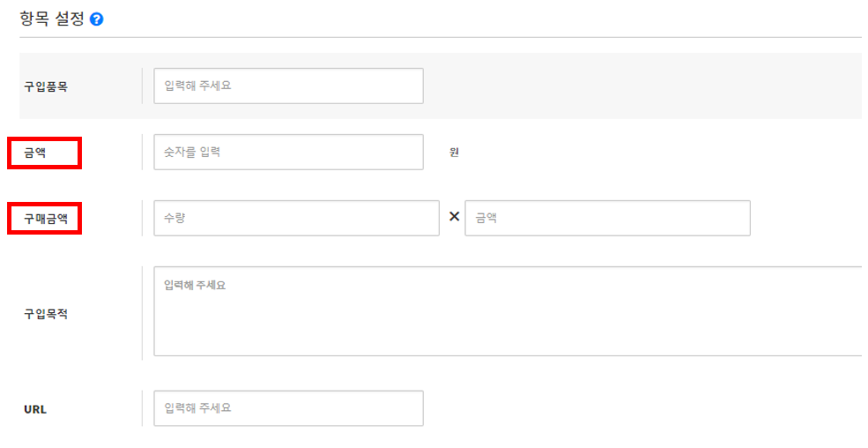Click the 구입목적 row label
The width and height of the screenshot is (868, 448).
click(x=46, y=314)
